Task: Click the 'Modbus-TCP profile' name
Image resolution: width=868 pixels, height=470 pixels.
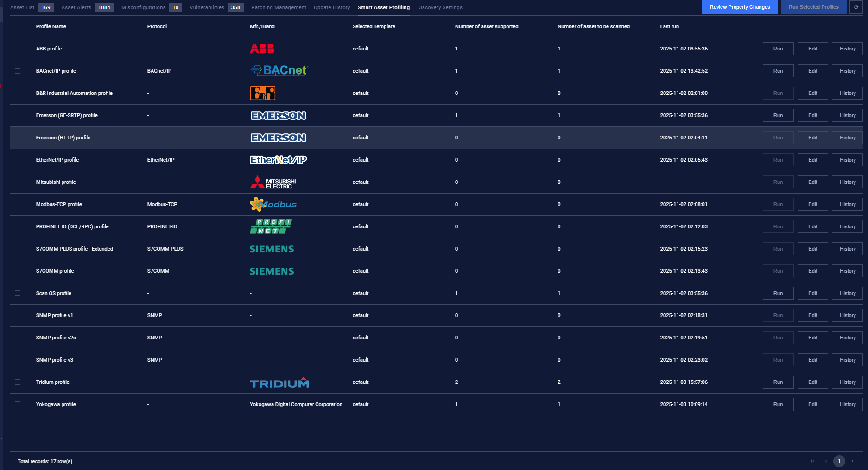Action: (x=59, y=204)
